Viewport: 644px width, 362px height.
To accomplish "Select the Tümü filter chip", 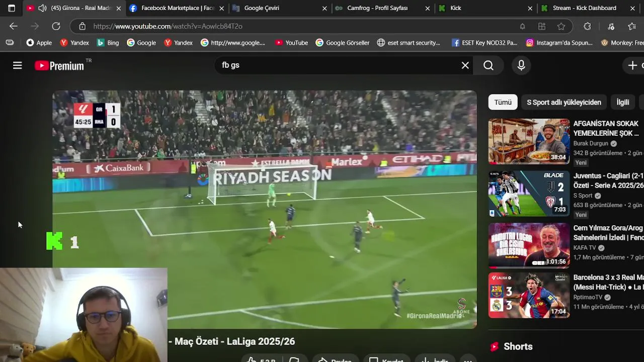I will pos(503,102).
